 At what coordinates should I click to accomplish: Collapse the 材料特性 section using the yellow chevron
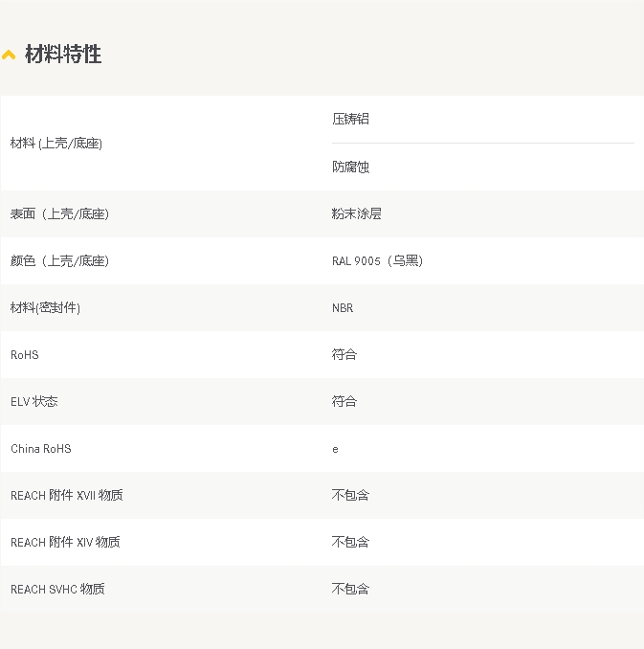(9, 56)
